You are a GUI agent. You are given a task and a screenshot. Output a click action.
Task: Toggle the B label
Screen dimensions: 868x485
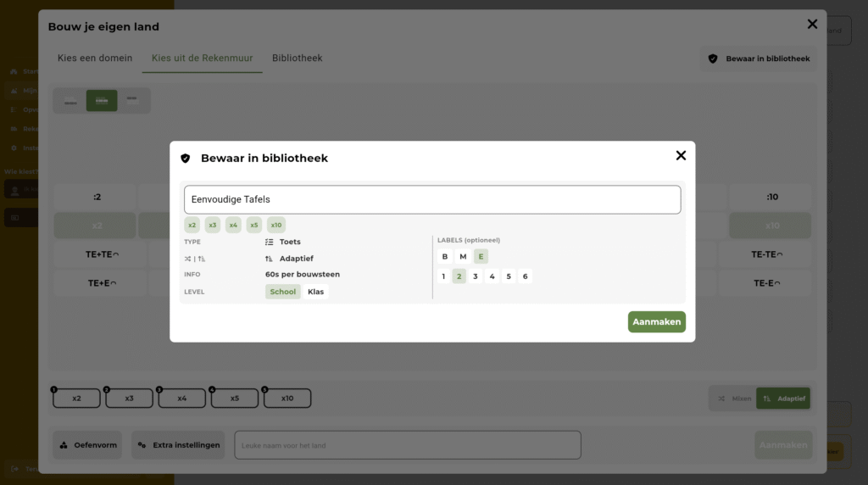pyautogui.click(x=445, y=257)
